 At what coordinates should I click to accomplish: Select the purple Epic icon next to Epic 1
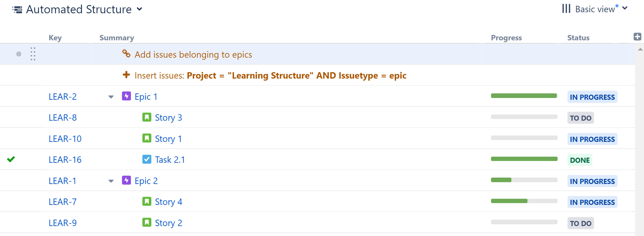[x=127, y=96]
